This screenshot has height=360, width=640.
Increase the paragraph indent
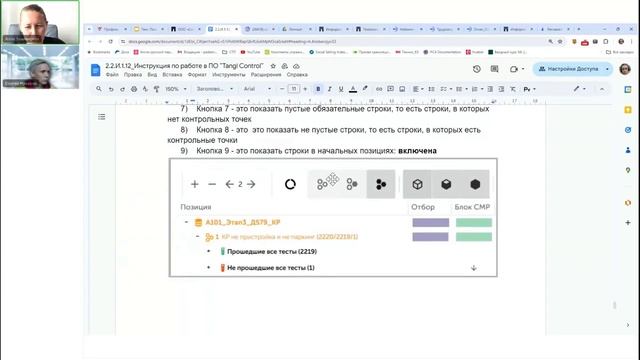(502, 89)
